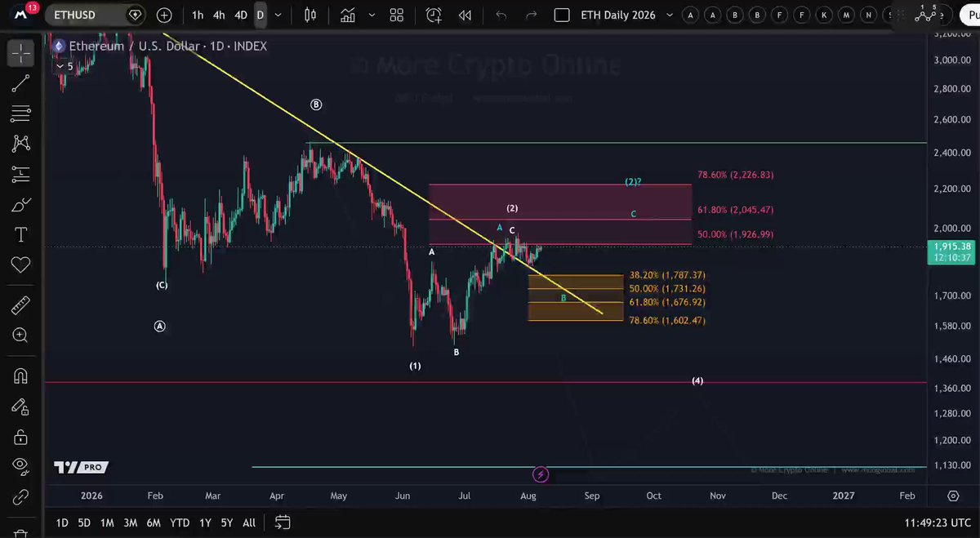The width and height of the screenshot is (980, 538).
Task: Expand the time interval dropdown
Action: pyautogui.click(x=279, y=15)
